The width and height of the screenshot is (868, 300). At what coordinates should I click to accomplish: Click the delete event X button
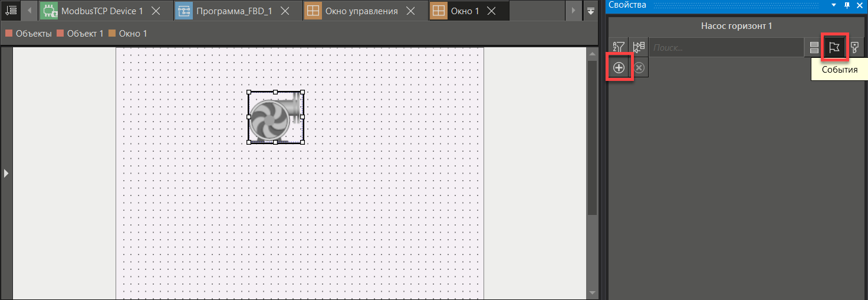tap(639, 68)
